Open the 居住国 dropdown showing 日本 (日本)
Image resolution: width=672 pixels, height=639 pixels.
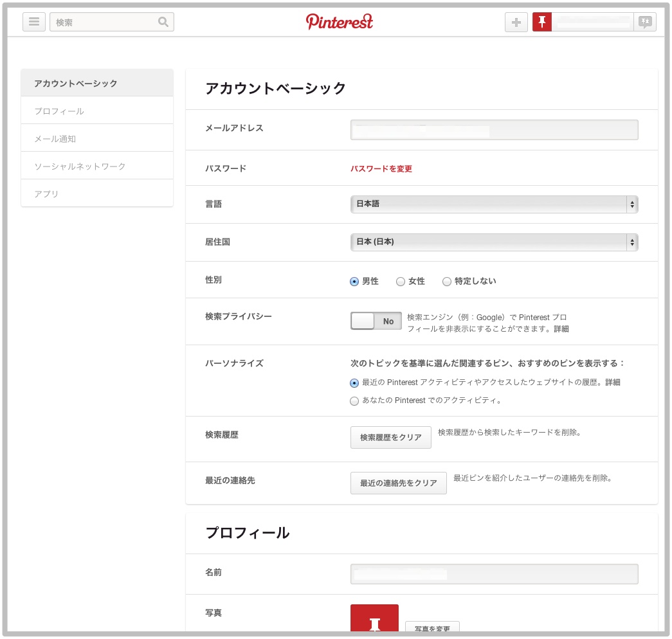494,242
